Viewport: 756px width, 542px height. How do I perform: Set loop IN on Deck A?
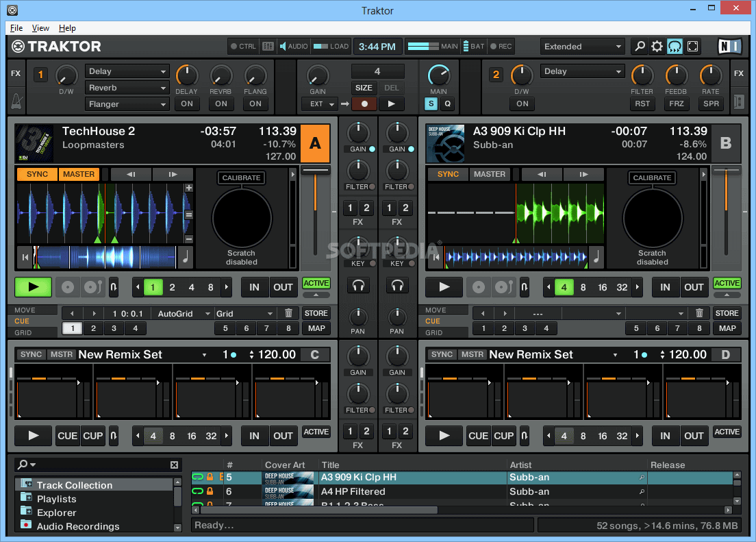point(254,287)
